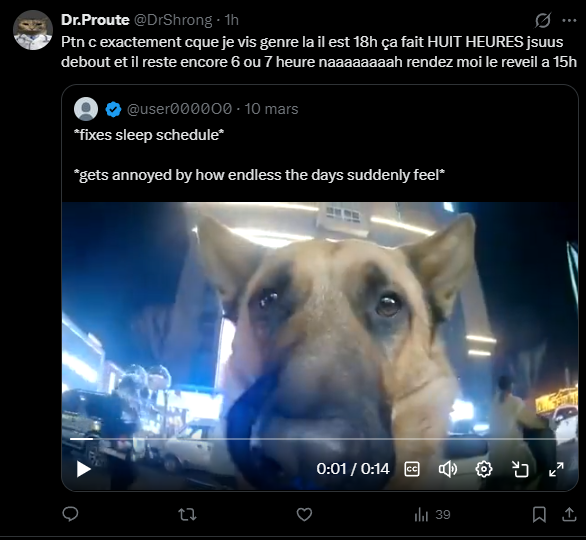Click the quoted text 'fixes sleep schedule'
This screenshot has height=540, width=586.
coord(149,135)
